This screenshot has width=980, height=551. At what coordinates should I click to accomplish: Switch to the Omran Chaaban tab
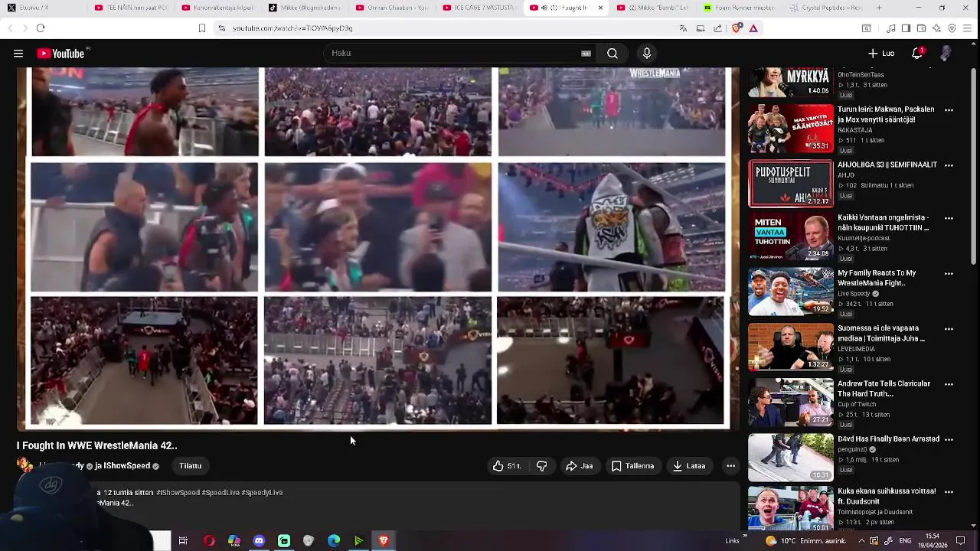click(391, 8)
